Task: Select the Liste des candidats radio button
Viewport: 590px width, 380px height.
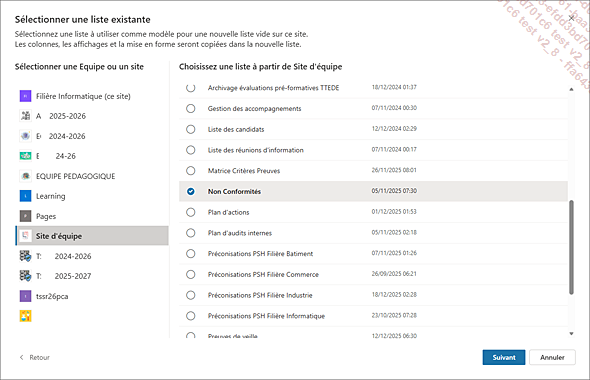Action: pos(191,129)
